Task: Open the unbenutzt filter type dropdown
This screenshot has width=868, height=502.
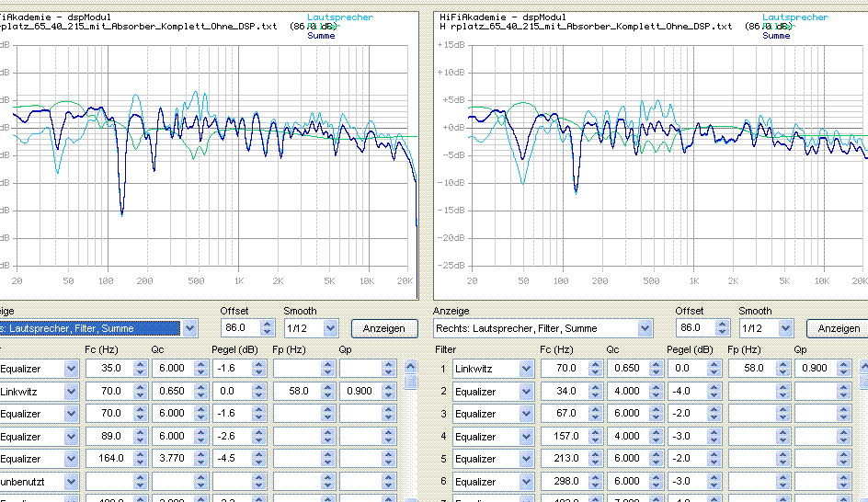Action: (72, 482)
